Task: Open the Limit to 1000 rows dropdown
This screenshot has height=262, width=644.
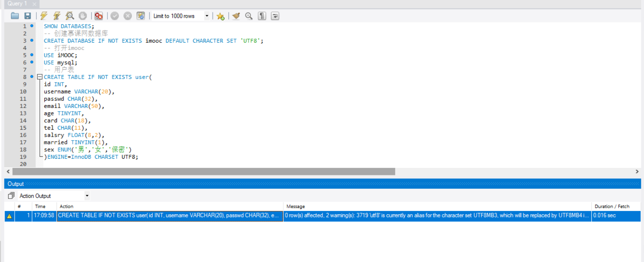Action: (x=207, y=16)
